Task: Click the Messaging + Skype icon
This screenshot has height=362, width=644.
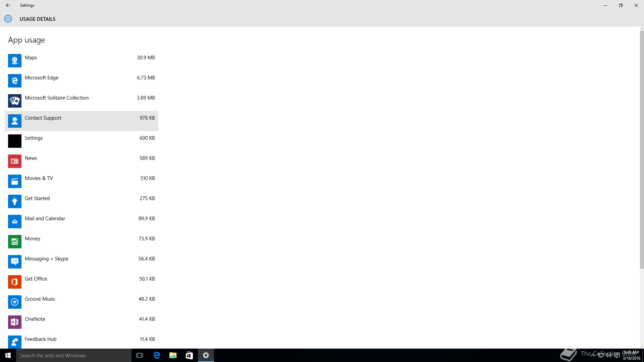Action: [15, 262]
